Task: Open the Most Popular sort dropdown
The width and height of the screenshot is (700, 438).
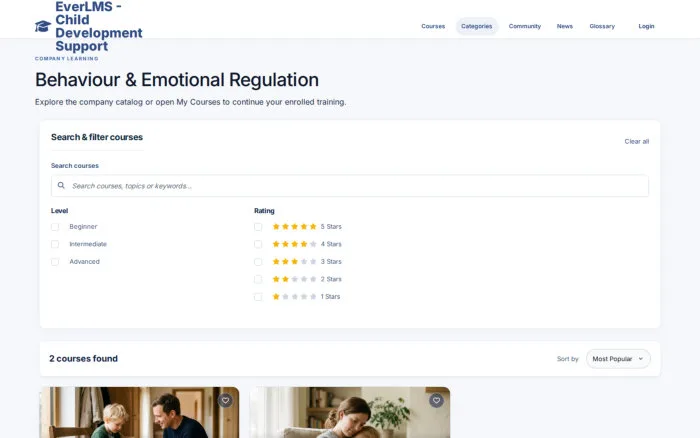Action: 618,359
